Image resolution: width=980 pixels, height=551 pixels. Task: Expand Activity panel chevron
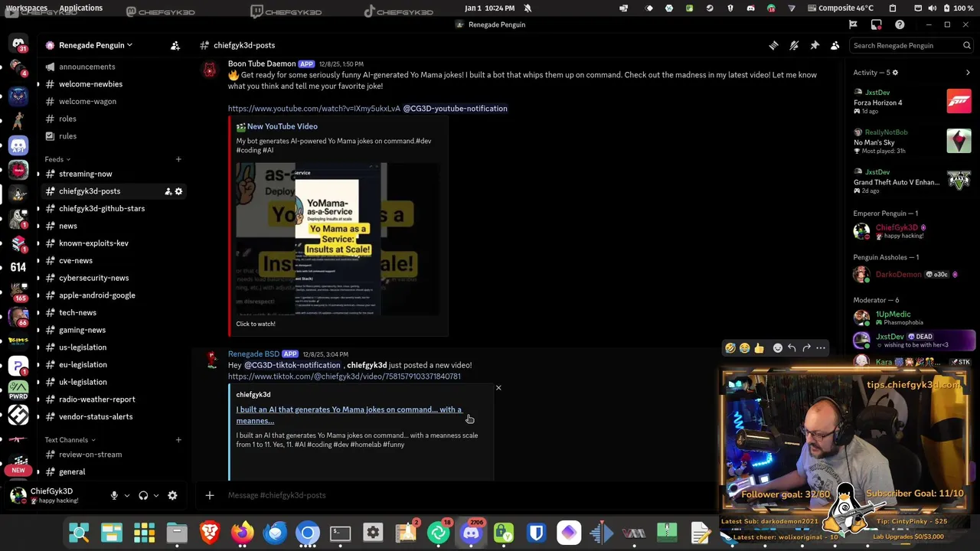point(968,73)
